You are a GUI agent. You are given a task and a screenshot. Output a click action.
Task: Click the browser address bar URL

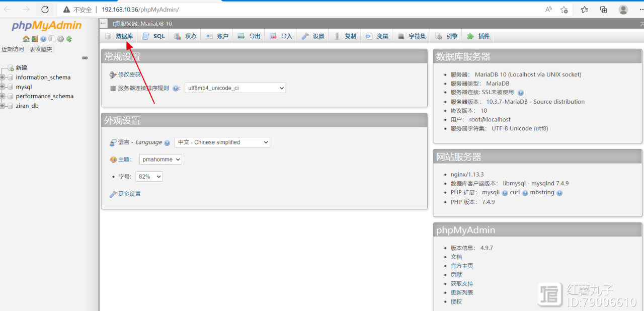(140, 10)
